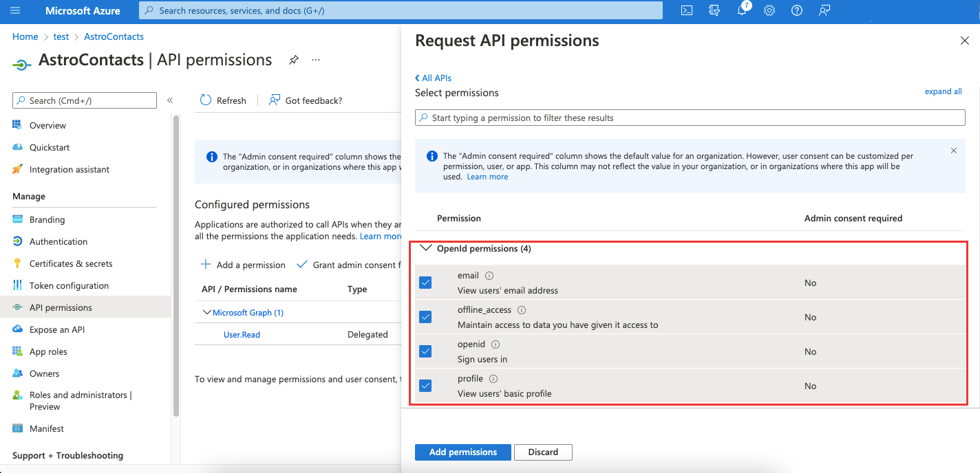Close the Request API permissions panel

pyautogui.click(x=964, y=41)
